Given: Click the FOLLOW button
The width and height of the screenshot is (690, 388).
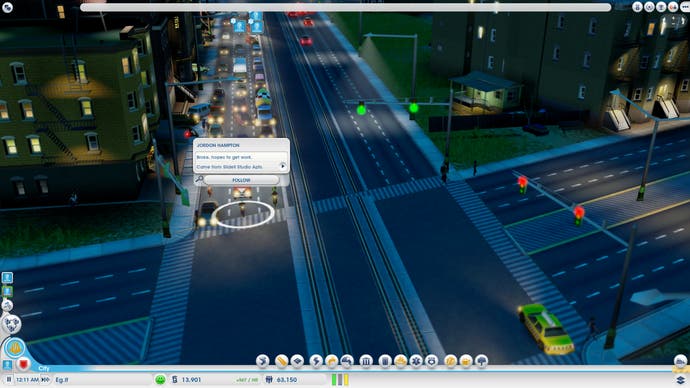Looking at the screenshot, I should (x=241, y=180).
